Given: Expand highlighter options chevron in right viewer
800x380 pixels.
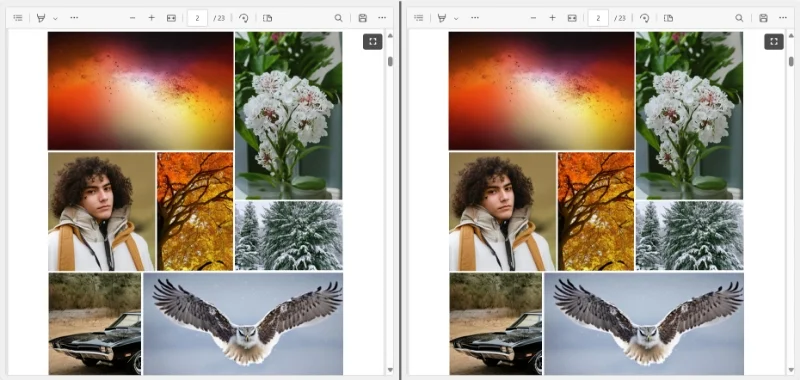Looking at the screenshot, I should [x=456, y=18].
